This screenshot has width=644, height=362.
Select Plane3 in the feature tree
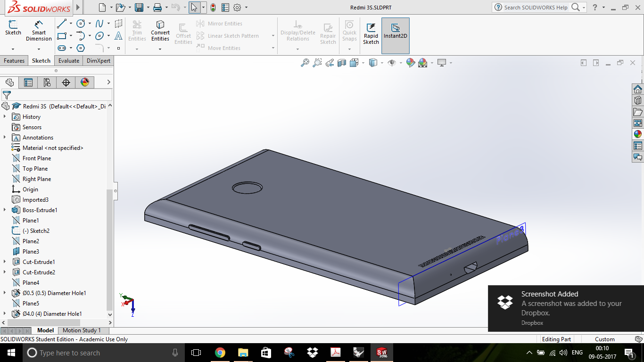click(31, 252)
